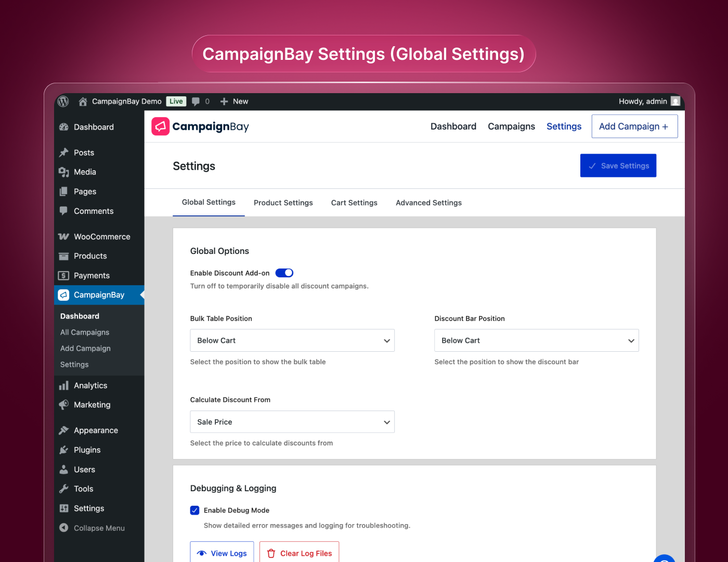Click the Posts pin icon

(x=64, y=152)
